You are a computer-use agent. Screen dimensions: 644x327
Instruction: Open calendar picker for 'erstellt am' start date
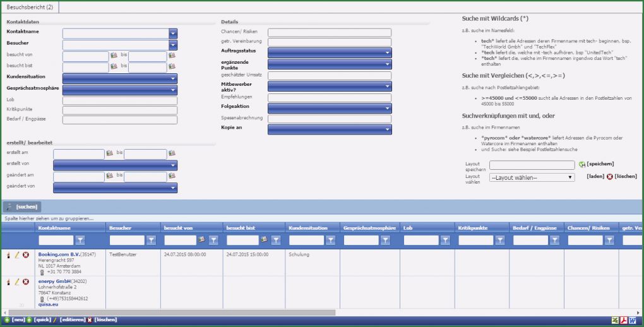[109, 153]
